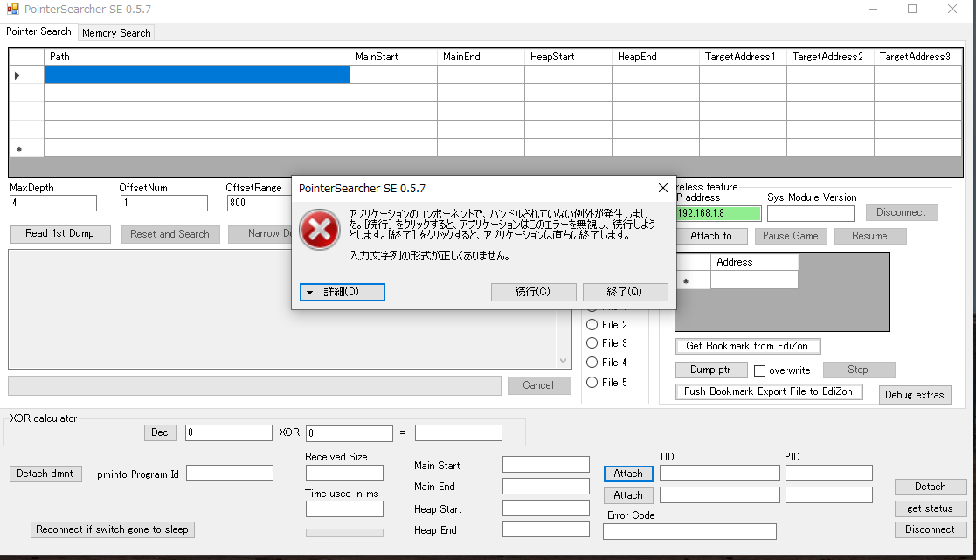976x560 pixels.
Task: Click the Error Code field
Action: (x=689, y=531)
